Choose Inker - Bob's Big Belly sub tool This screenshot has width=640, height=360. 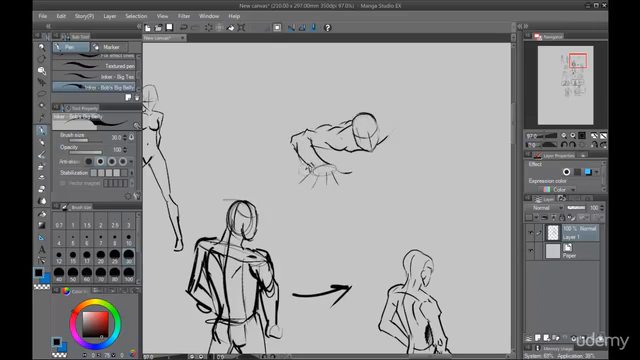[94, 87]
